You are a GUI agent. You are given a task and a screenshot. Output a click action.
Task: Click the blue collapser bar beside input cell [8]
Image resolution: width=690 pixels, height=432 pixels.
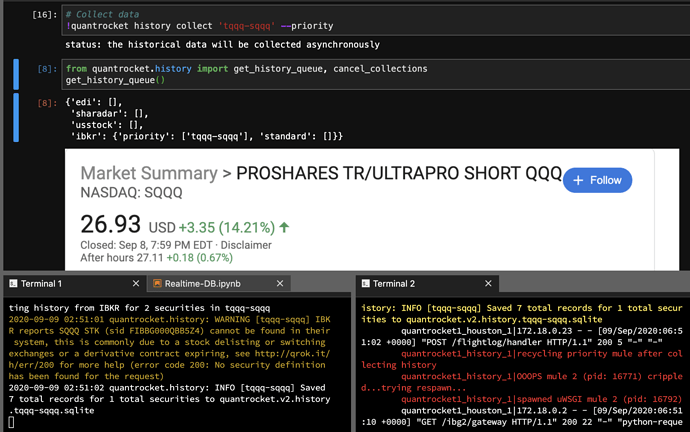pyautogui.click(x=16, y=74)
